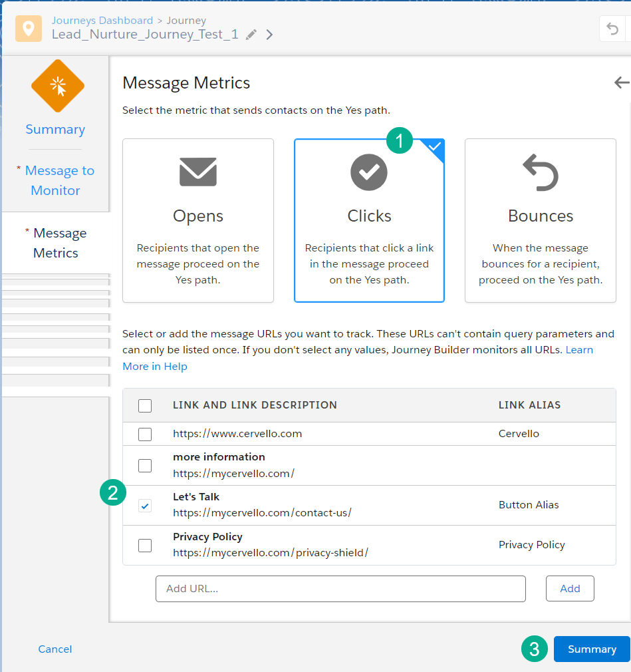Toggle the select-all links header checkbox
The height and width of the screenshot is (672, 631).
coord(145,405)
